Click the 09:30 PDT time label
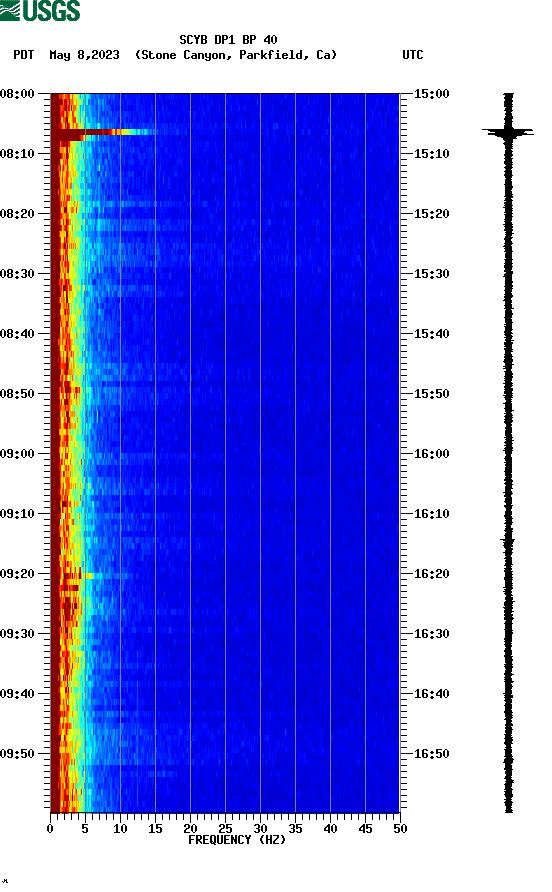 (x=17, y=634)
